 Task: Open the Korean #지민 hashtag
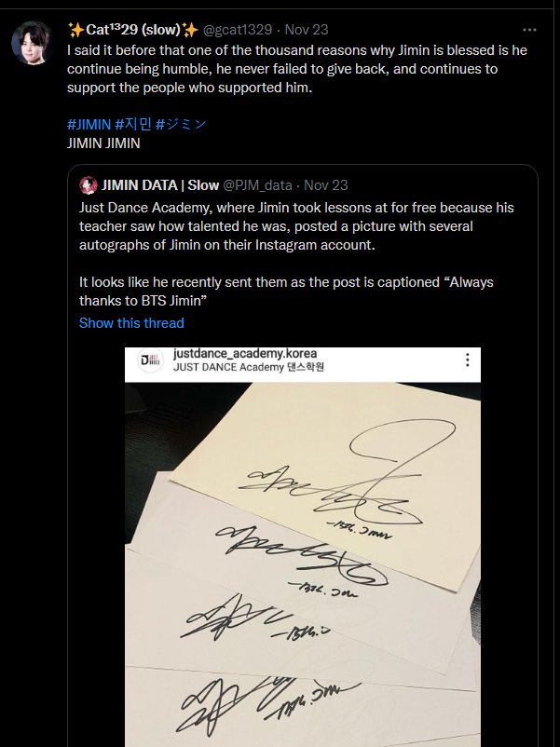tap(133, 124)
